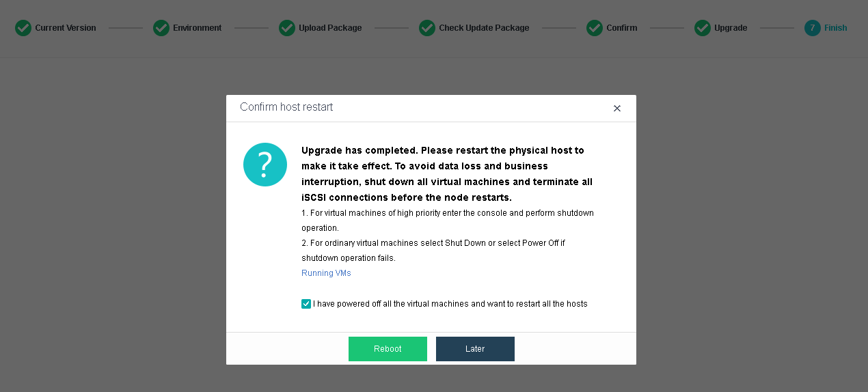Click the question mark dialog icon
868x392 pixels.
point(265,165)
